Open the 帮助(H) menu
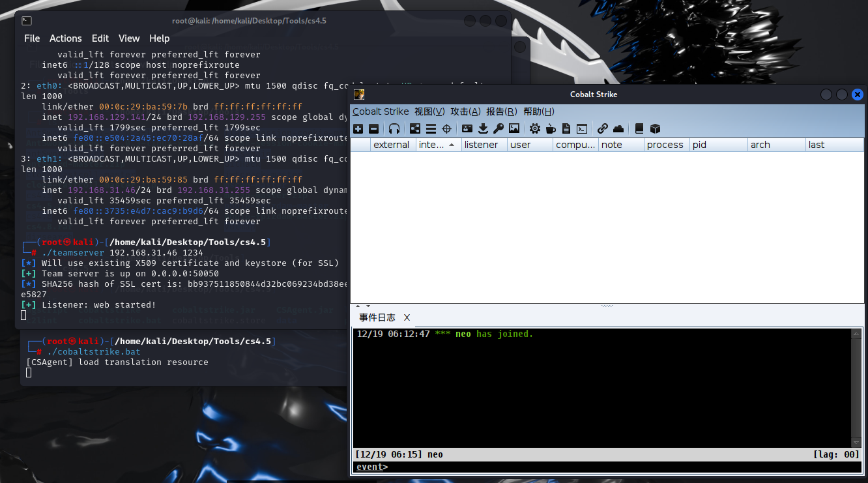The height and width of the screenshot is (483, 868). (538, 111)
